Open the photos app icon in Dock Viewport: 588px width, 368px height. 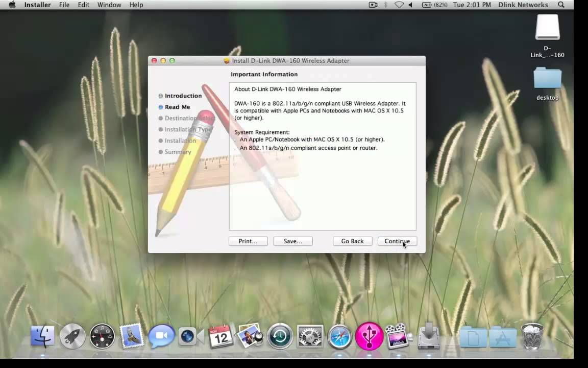click(x=250, y=335)
